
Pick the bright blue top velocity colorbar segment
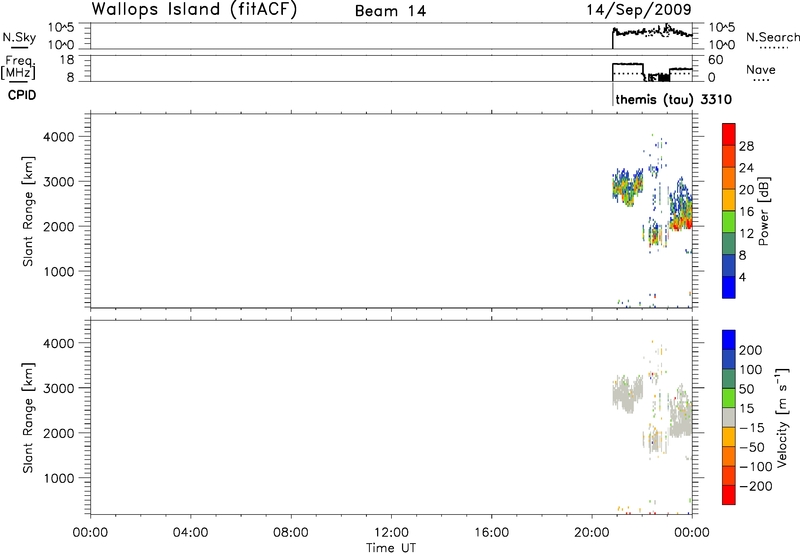tap(729, 340)
